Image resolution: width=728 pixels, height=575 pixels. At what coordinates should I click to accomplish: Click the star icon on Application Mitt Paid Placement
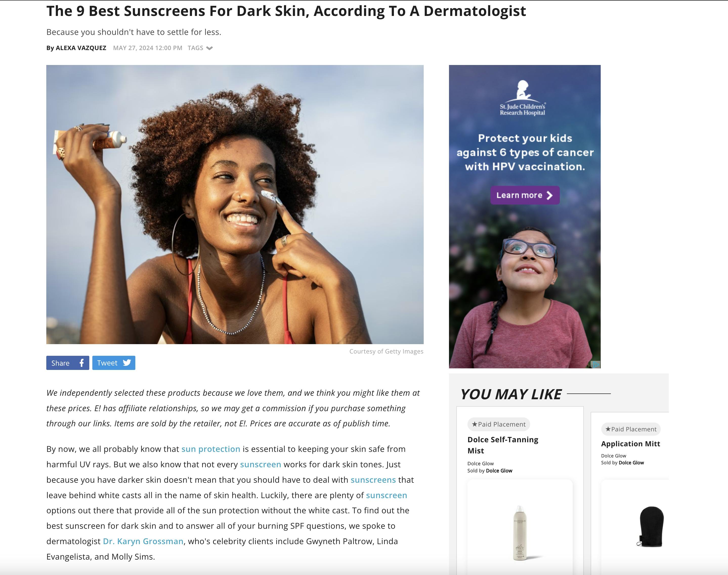[x=608, y=429]
